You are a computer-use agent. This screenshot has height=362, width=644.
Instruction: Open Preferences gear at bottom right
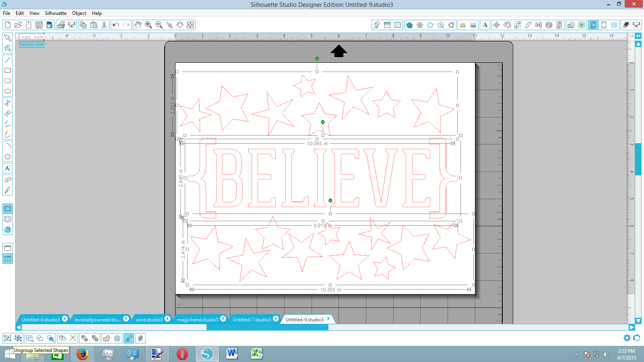tap(627, 338)
